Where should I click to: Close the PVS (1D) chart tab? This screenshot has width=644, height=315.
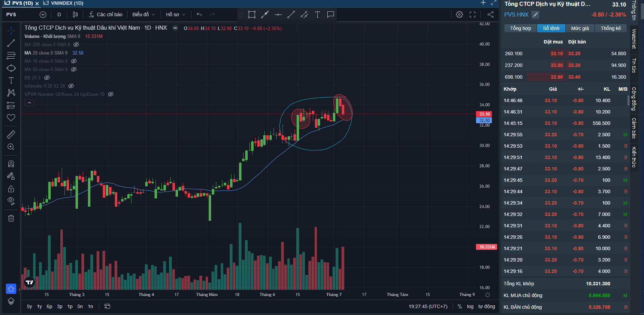[x=37, y=3]
